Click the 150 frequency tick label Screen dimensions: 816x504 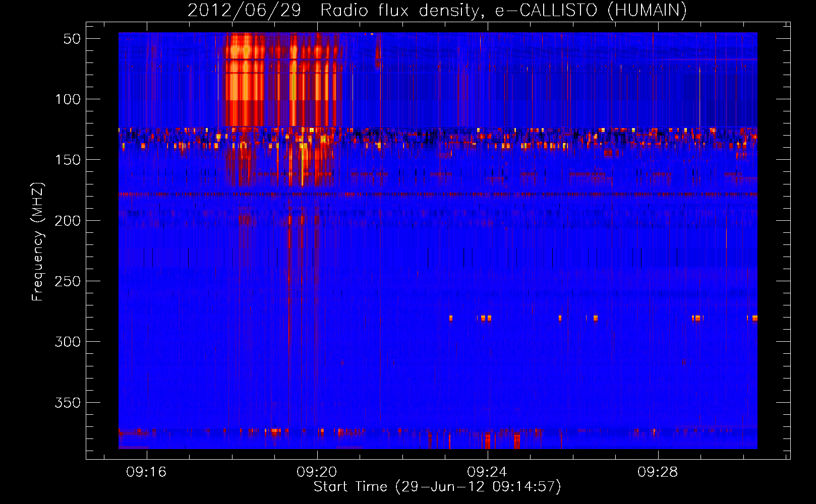click(x=68, y=160)
